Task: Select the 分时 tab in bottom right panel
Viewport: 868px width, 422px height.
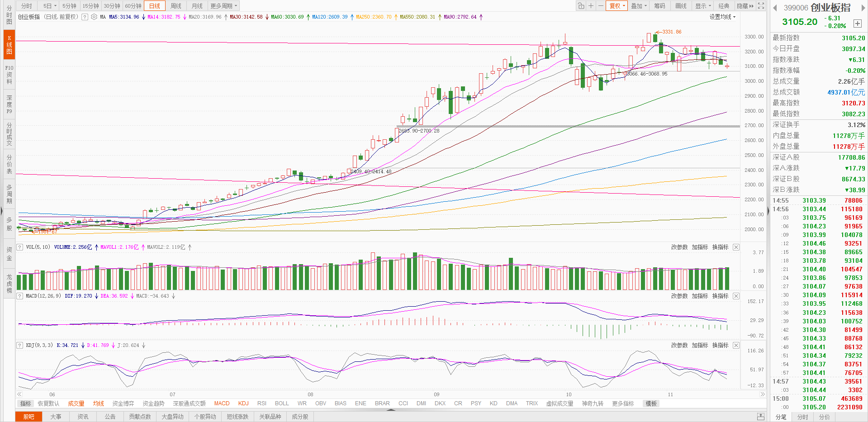Action: (x=802, y=417)
